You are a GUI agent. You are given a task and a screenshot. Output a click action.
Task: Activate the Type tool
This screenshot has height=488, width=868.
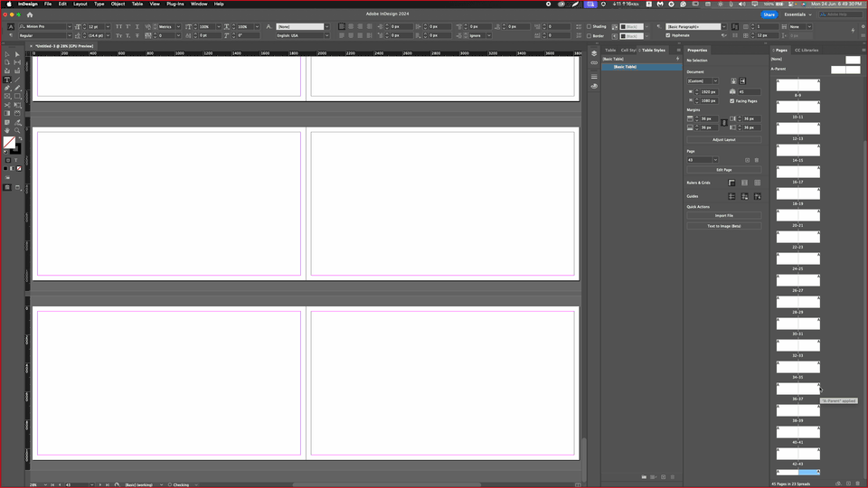7,80
